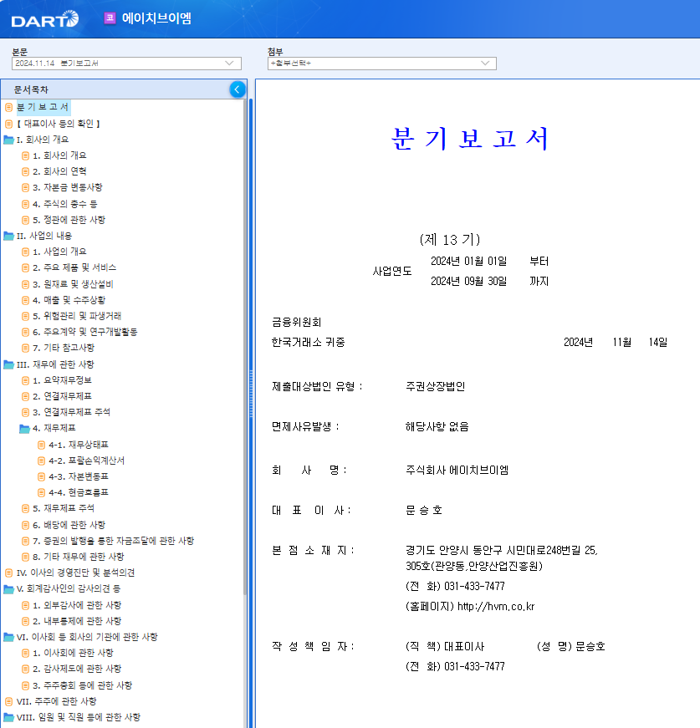Open '4-2. 포괄손익계산서' section
700x728 pixels.
tap(86, 461)
